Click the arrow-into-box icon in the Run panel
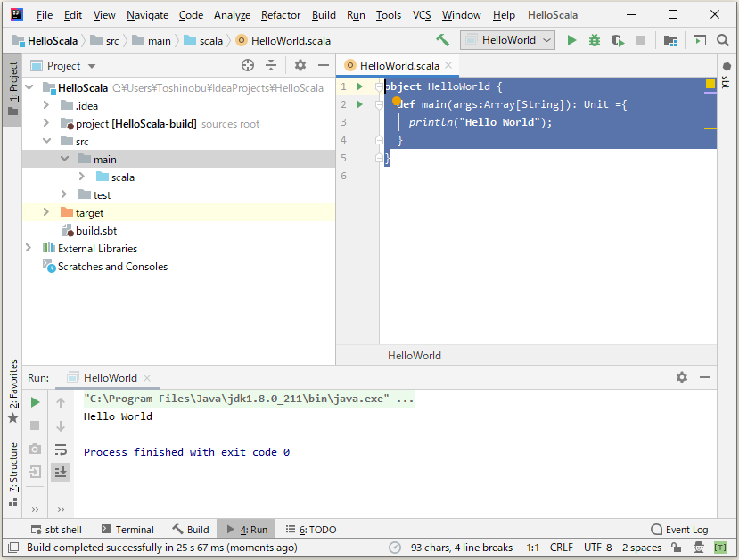 coord(35,472)
